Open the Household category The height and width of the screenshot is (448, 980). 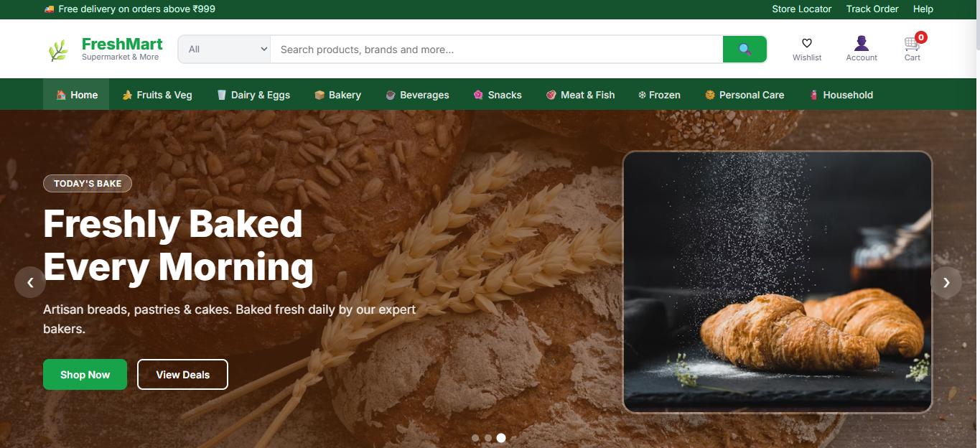point(841,95)
